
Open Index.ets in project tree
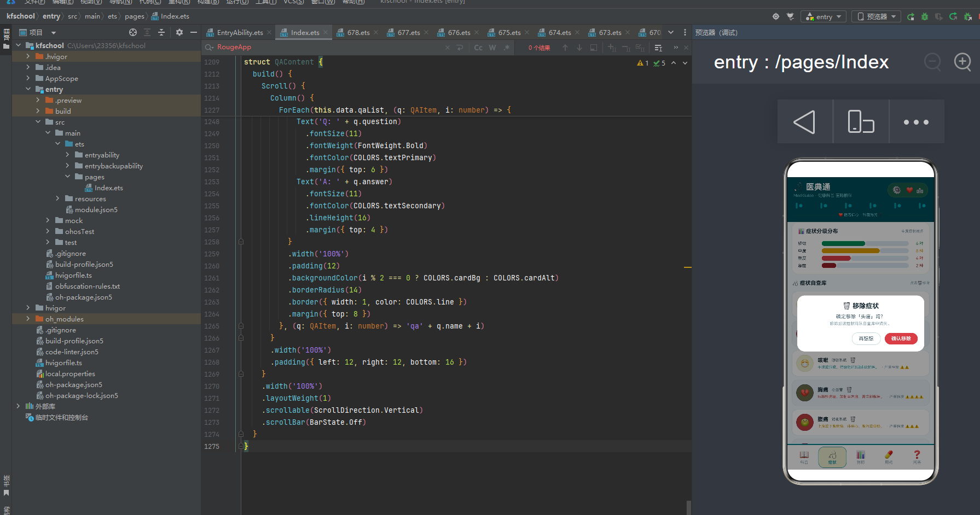pos(108,188)
